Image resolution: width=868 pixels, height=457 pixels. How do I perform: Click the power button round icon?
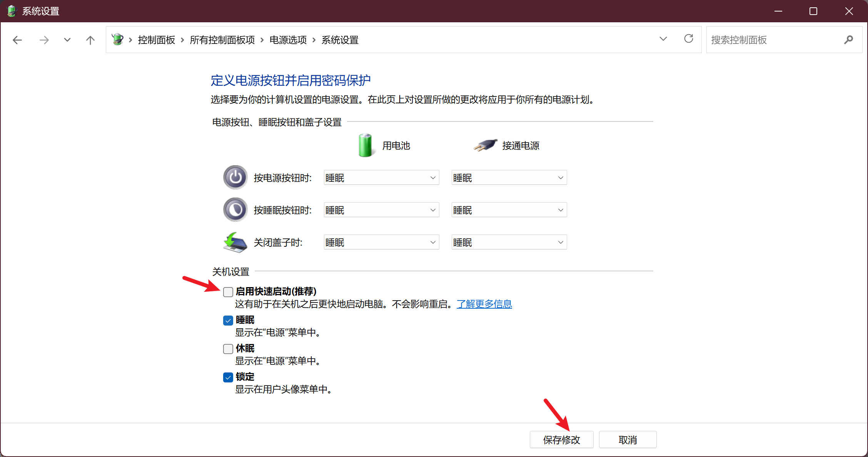coord(235,178)
